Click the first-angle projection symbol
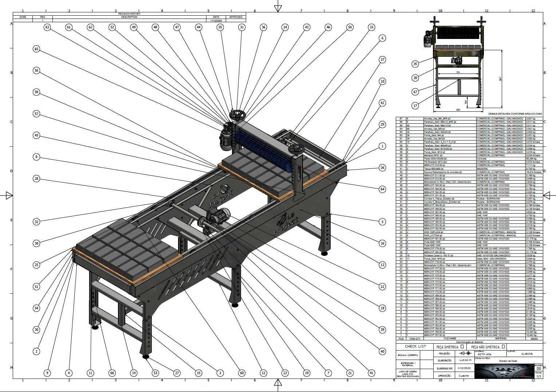Image resolution: width=556 pixels, height=392 pixels. coord(466,353)
